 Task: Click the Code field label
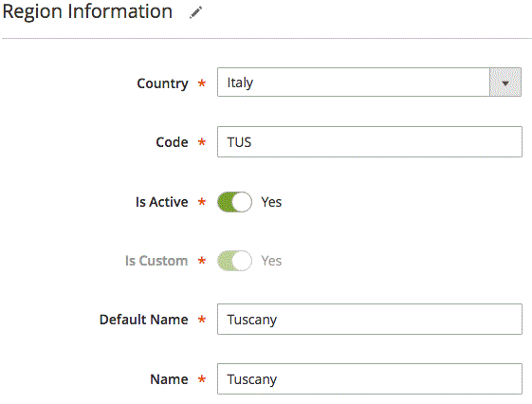(172, 142)
